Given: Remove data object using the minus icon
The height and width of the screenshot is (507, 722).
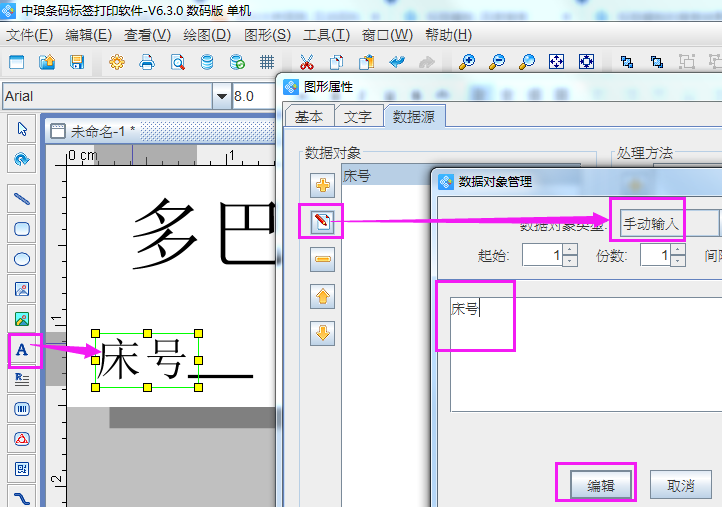Looking at the screenshot, I should pyautogui.click(x=323, y=259).
